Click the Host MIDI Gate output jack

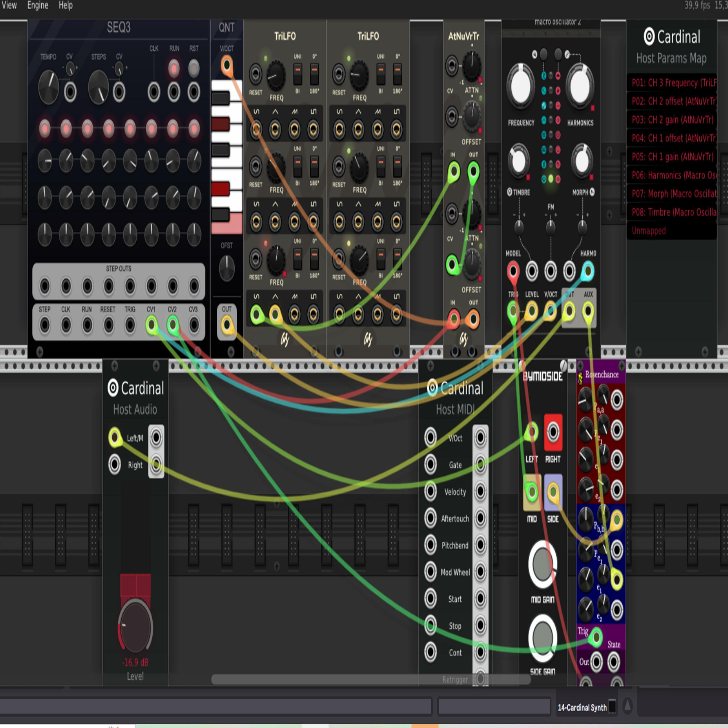coord(480,464)
